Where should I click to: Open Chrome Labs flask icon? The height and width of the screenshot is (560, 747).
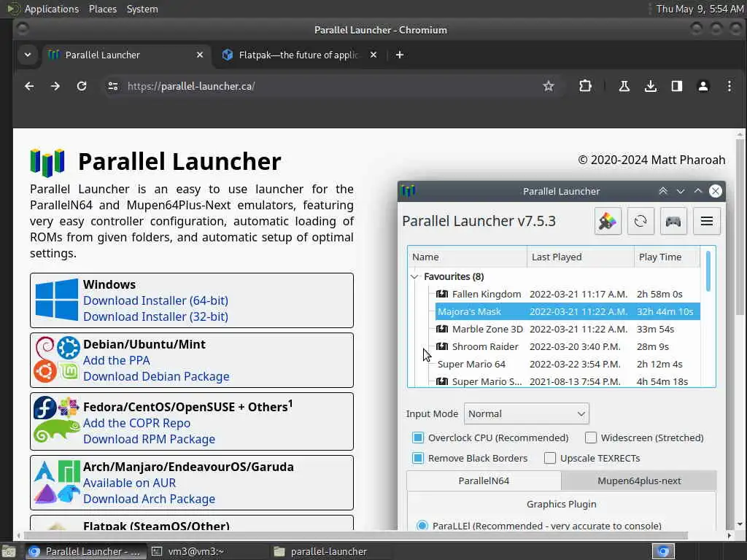[624, 86]
